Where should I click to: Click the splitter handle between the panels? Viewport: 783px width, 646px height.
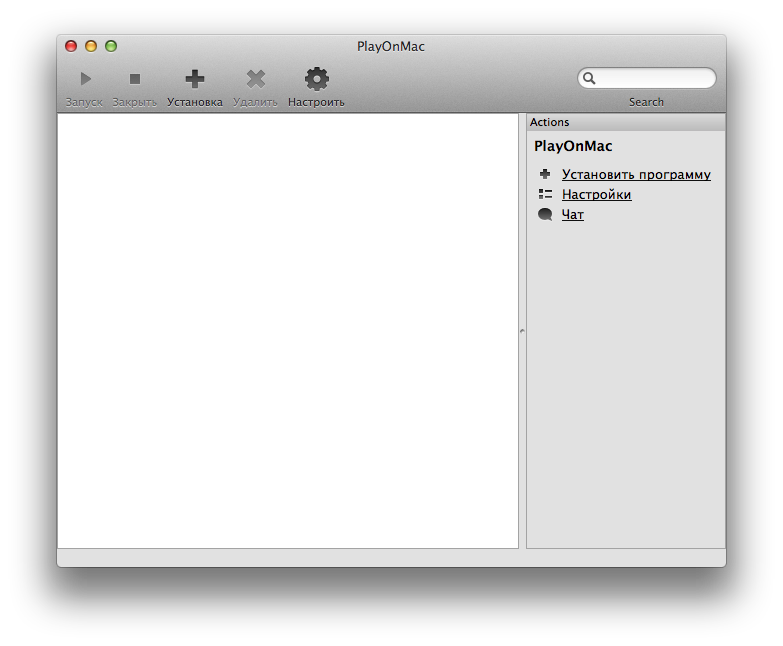(x=522, y=330)
